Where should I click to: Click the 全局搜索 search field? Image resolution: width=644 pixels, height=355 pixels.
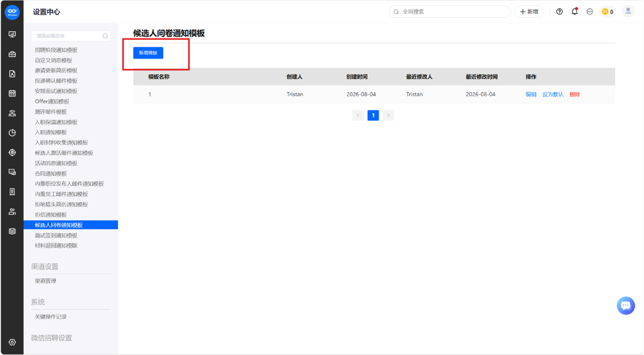click(x=450, y=12)
